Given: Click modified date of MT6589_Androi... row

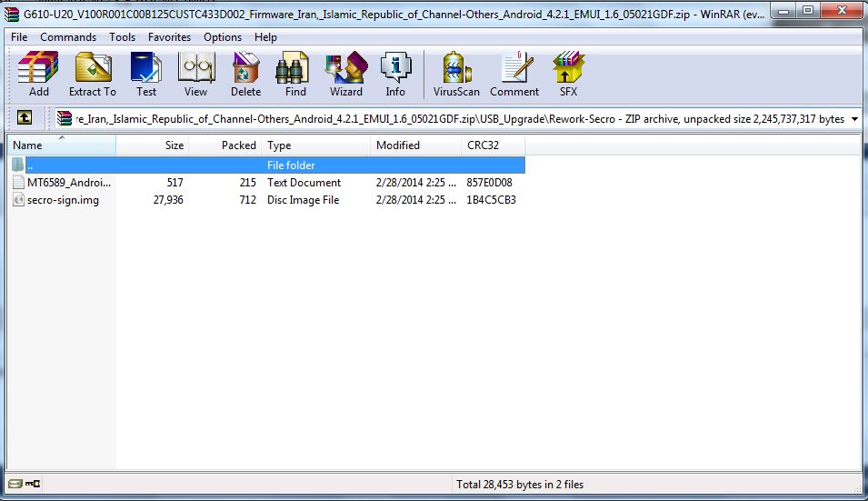Looking at the screenshot, I should (415, 182).
